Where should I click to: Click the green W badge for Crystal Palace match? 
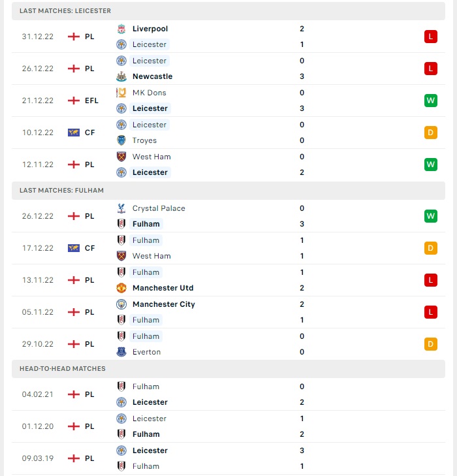coord(431,216)
